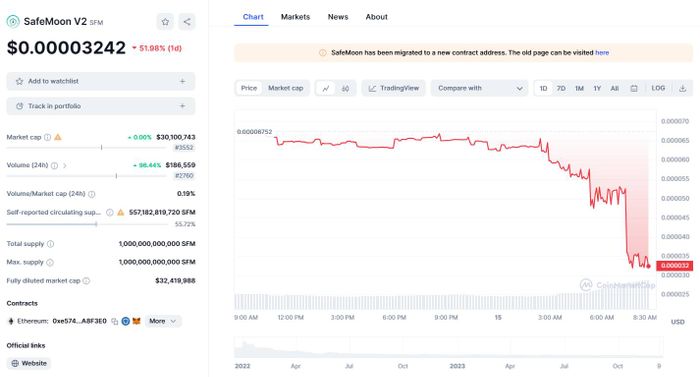Switch to the News tab
This screenshot has width=700, height=377.
point(338,17)
